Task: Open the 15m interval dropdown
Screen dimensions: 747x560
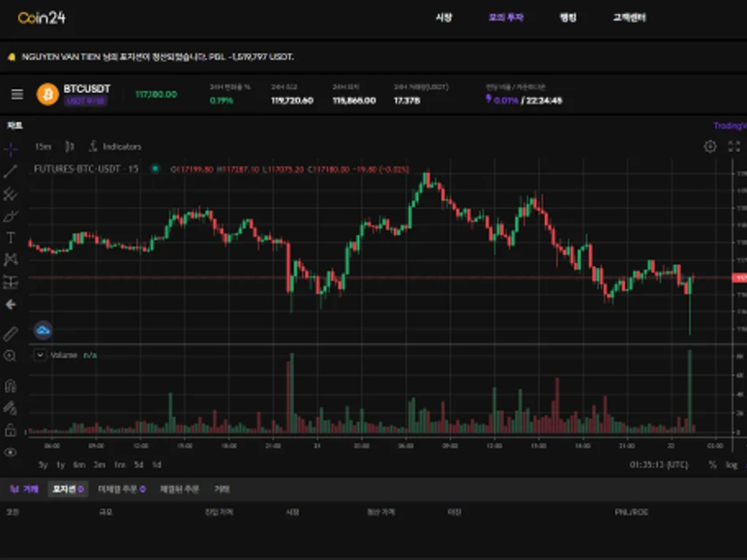Action: coord(43,146)
